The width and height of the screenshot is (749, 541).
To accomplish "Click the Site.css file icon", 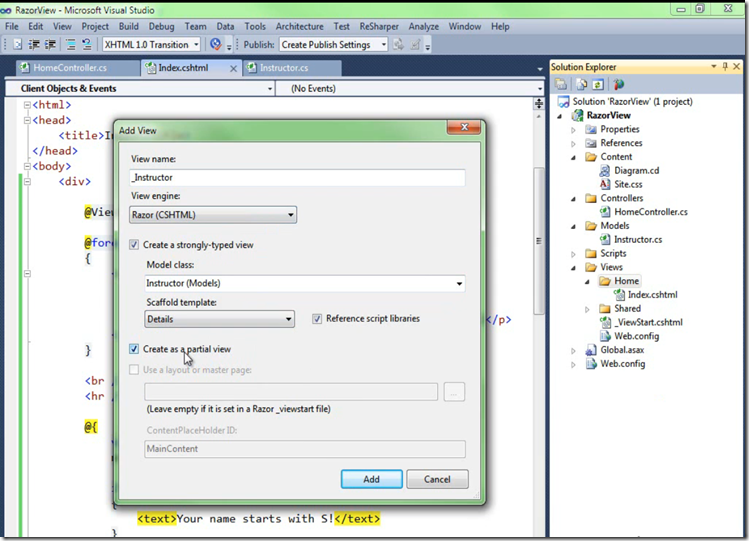I will (605, 184).
